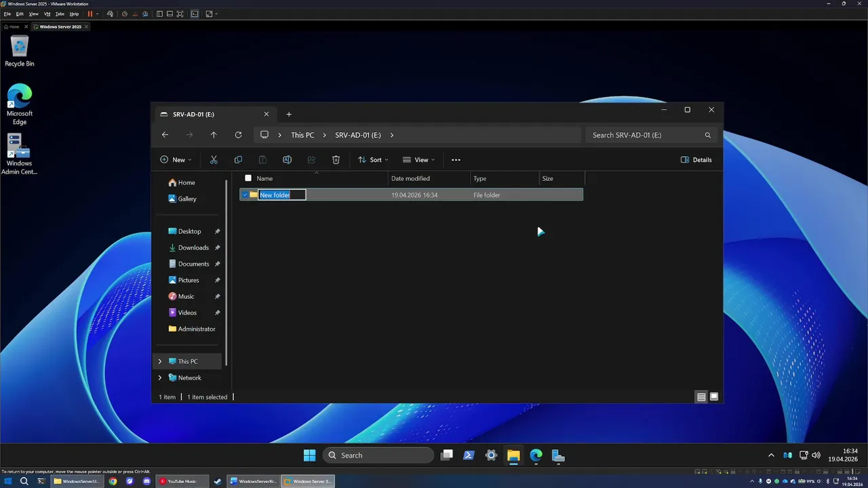Open the guest volume speaker tray icon
Viewport: 868px width, 488px height.
816,455
